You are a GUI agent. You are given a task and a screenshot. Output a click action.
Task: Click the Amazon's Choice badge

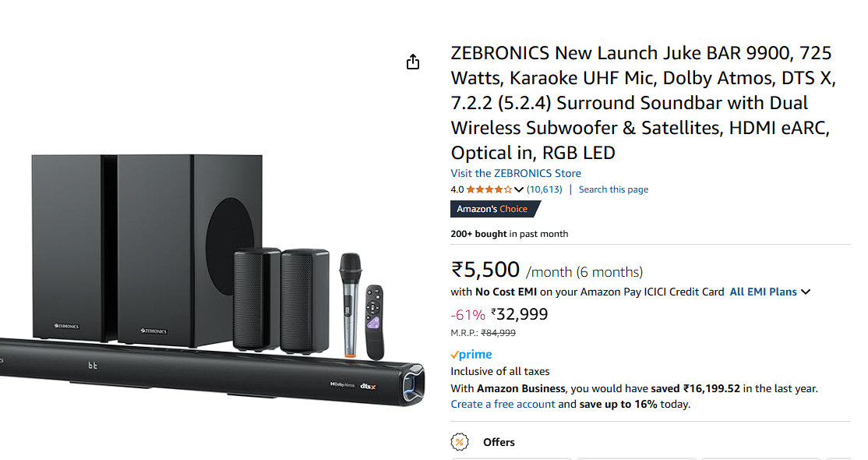[492, 209]
